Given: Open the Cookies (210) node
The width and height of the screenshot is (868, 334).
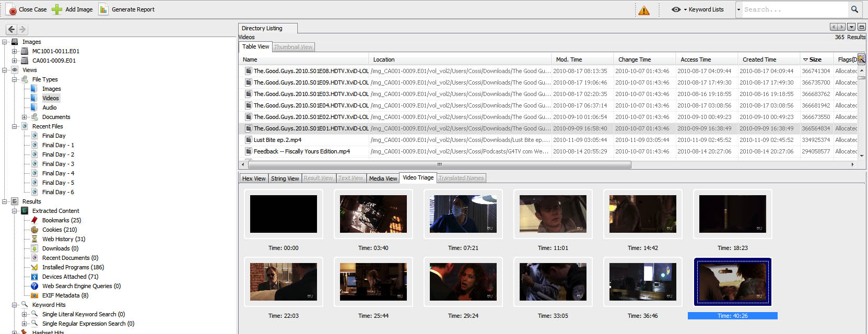Looking at the screenshot, I should pyautogui.click(x=60, y=230).
